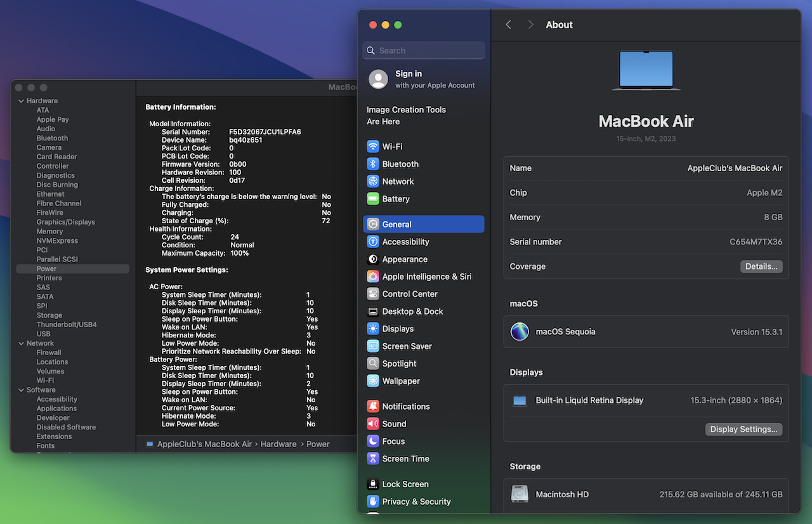This screenshot has width=812, height=524.
Task: Collapse the Network tree in System Information
Action: (21, 343)
